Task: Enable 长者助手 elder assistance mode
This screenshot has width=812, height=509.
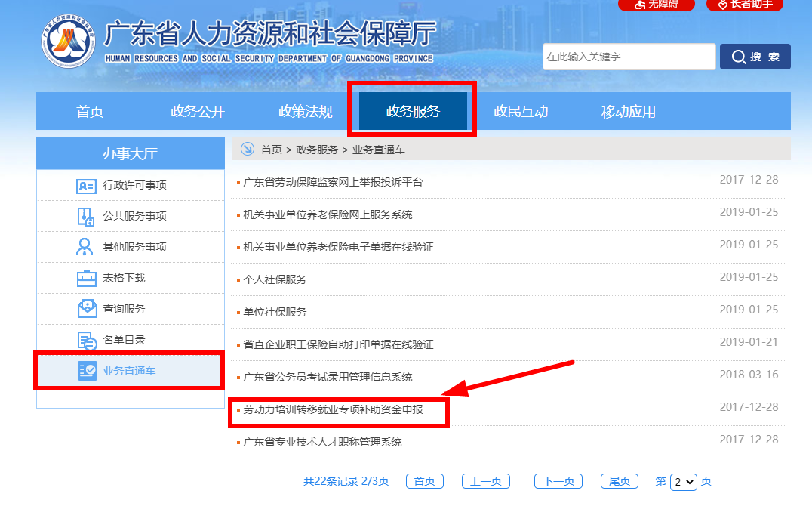Action: tap(745, 6)
